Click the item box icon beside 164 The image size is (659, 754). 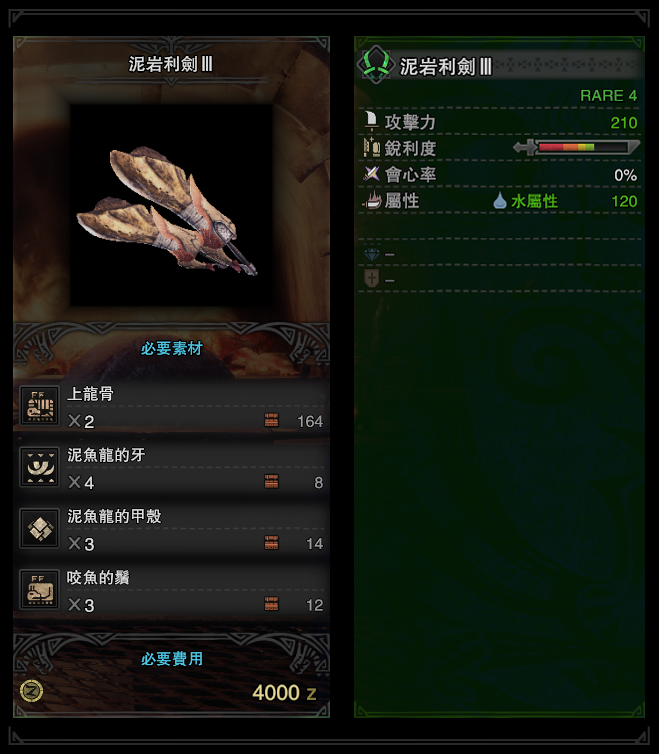pyautogui.click(x=271, y=420)
